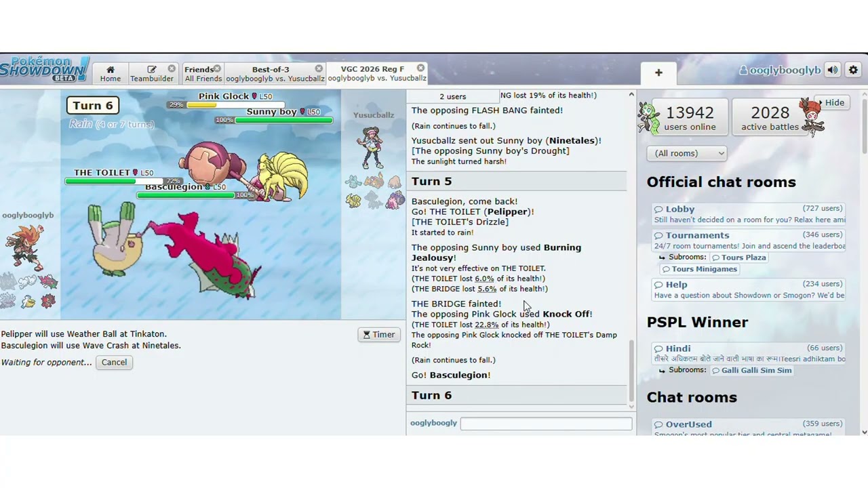
Task: Click your Pelipper sprite
Action: pos(115,240)
